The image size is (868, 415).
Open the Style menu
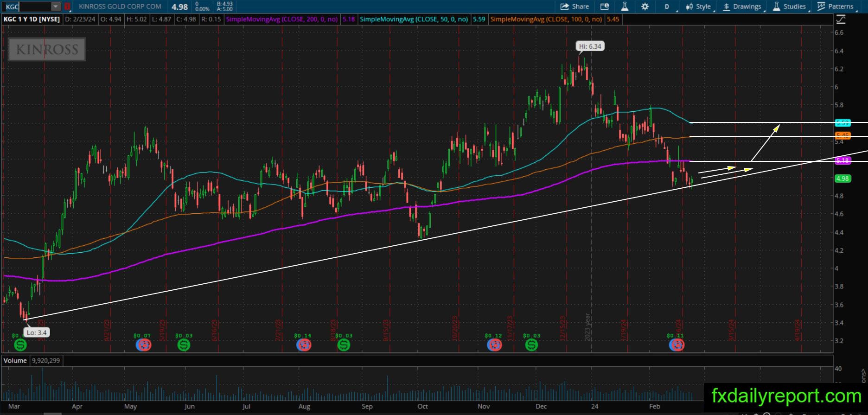click(x=698, y=6)
